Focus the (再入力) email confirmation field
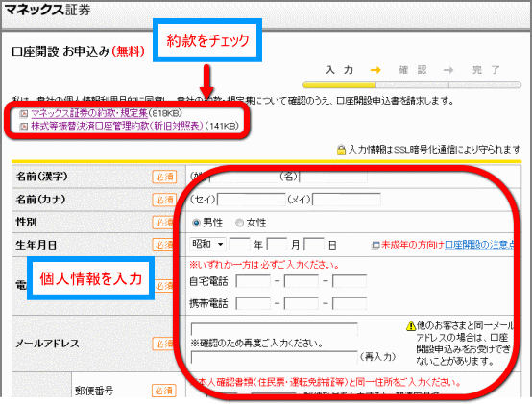 [274, 357]
